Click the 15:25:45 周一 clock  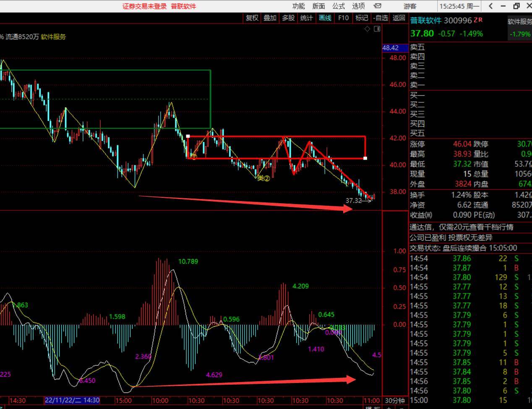(x=459, y=6)
